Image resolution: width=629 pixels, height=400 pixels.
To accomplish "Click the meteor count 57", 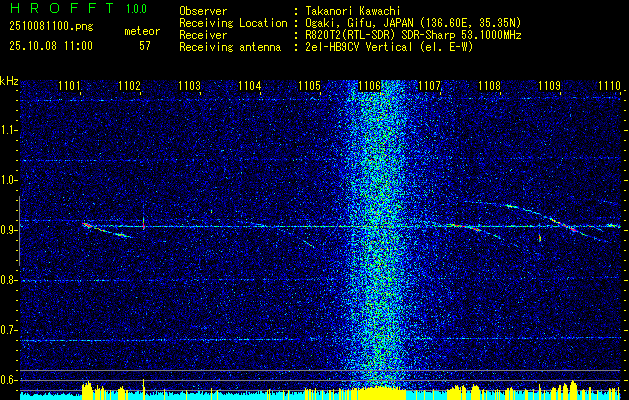I will coord(145,46).
